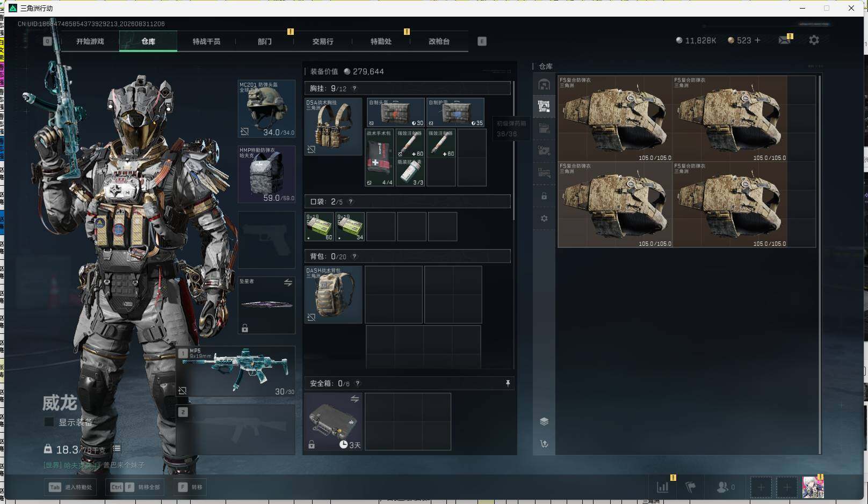The image size is (868, 504).
Task: Click the help icon next to 胸挂 9/12
Action: coord(354,89)
